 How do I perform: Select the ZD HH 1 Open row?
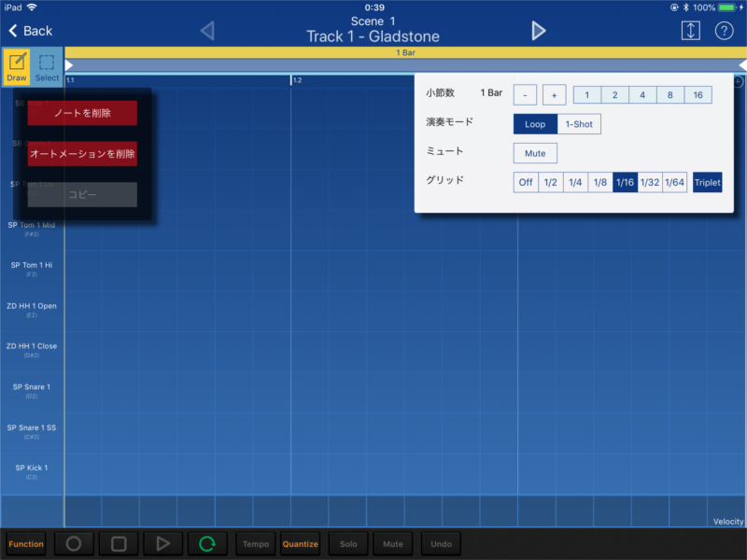pyautogui.click(x=32, y=310)
